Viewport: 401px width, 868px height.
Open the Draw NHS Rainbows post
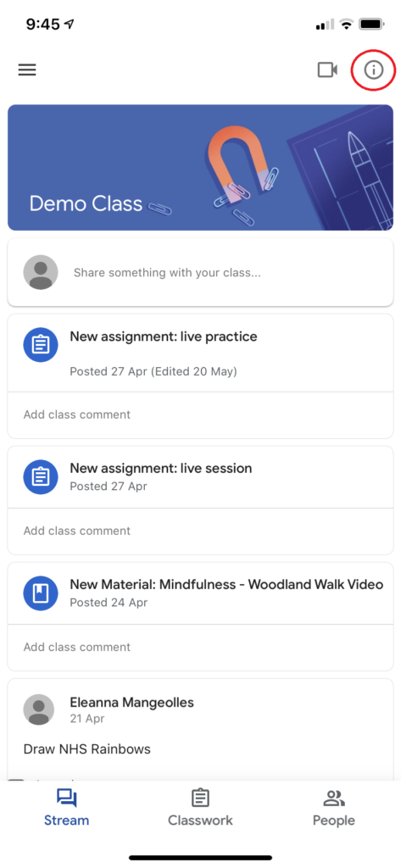tap(87, 749)
